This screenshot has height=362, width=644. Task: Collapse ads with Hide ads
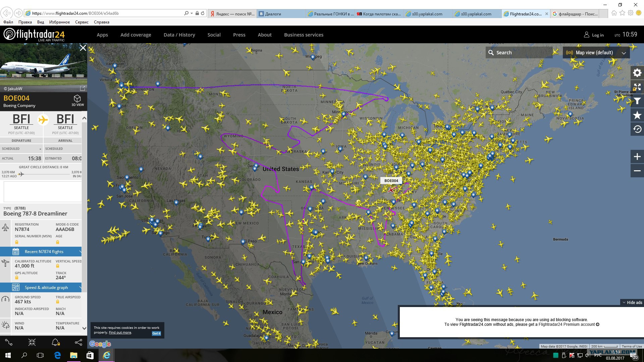coord(632,302)
